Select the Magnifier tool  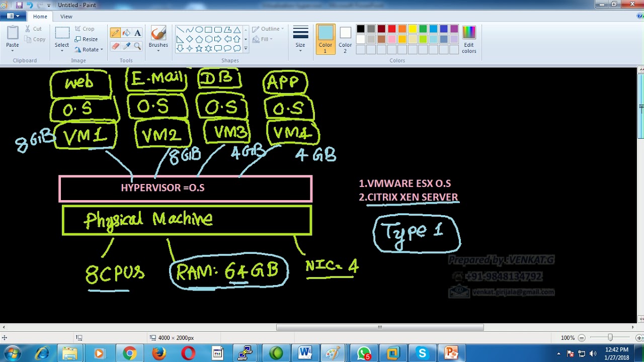137,46
